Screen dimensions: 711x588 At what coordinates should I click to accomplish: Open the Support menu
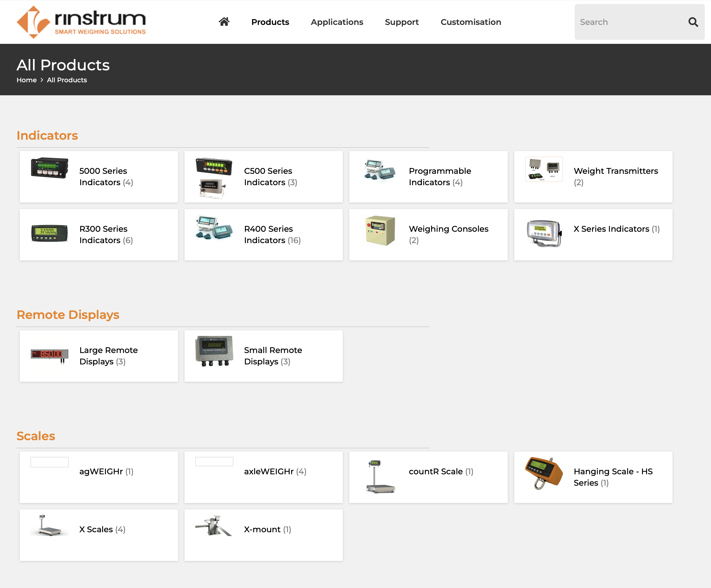[402, 22]
